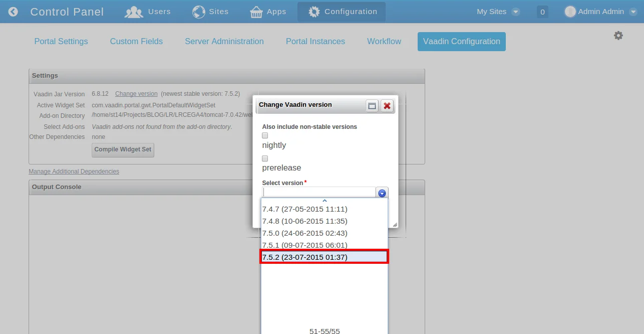The image size is (644, 334).
Task: Choose version 7.5.2 from list
Action: (x=324, y=257)
